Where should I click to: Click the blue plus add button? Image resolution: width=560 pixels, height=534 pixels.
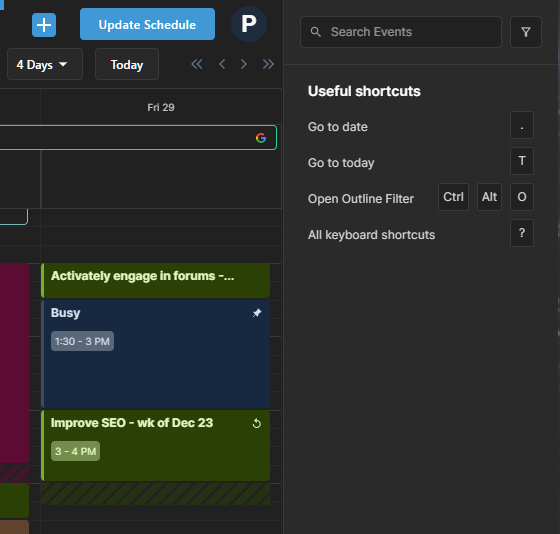pos(44,25)
